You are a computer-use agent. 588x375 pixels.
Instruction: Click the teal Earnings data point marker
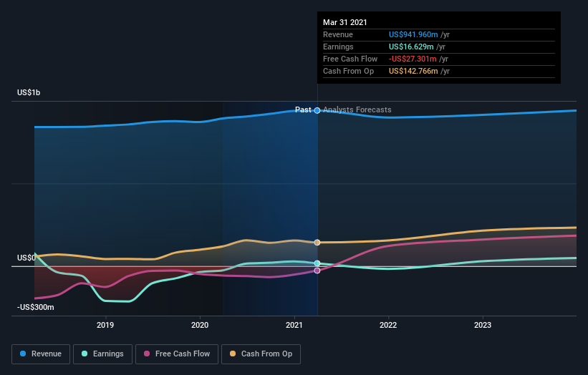pos(317,263)
